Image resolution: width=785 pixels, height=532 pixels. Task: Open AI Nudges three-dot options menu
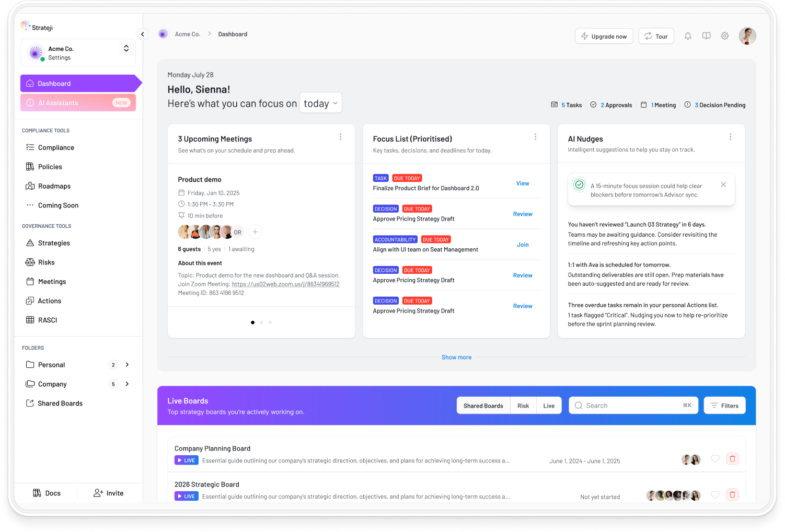click(x=730, y=137)
